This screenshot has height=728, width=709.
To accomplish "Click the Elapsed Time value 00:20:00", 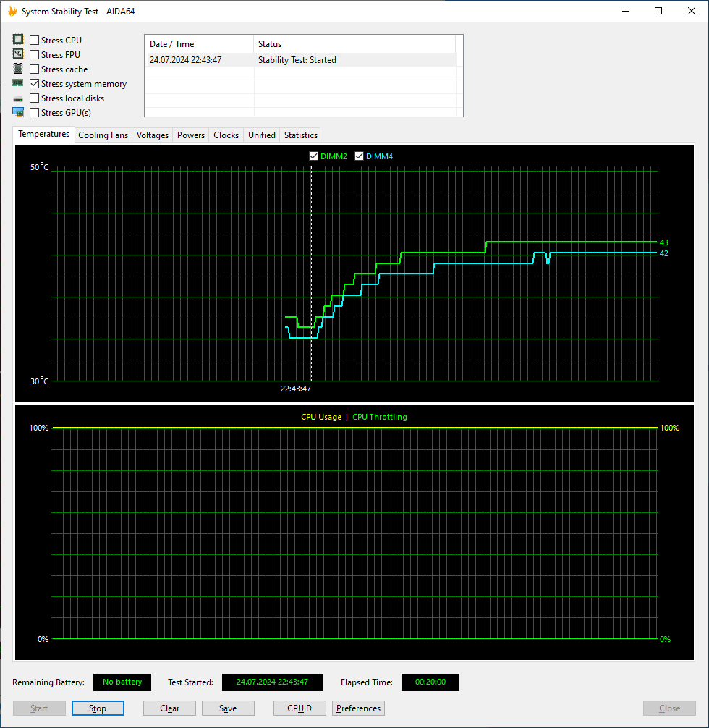I will [x=430, y=682].
